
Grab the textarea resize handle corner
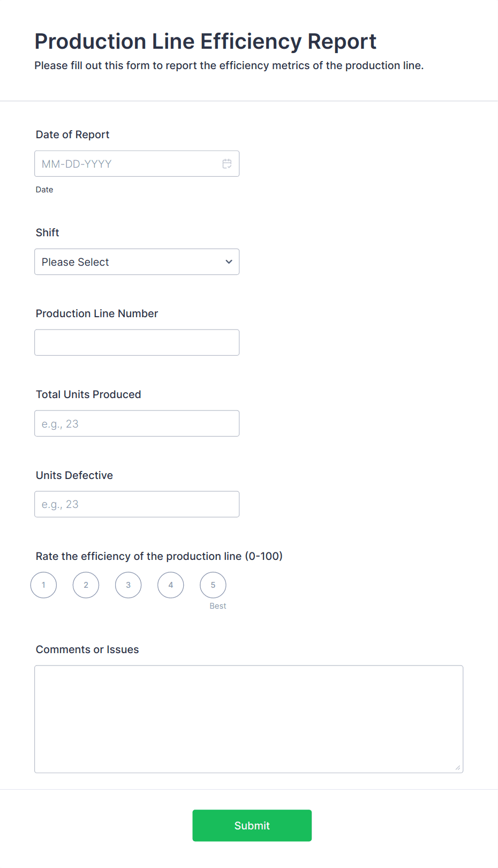click(458, 768)
